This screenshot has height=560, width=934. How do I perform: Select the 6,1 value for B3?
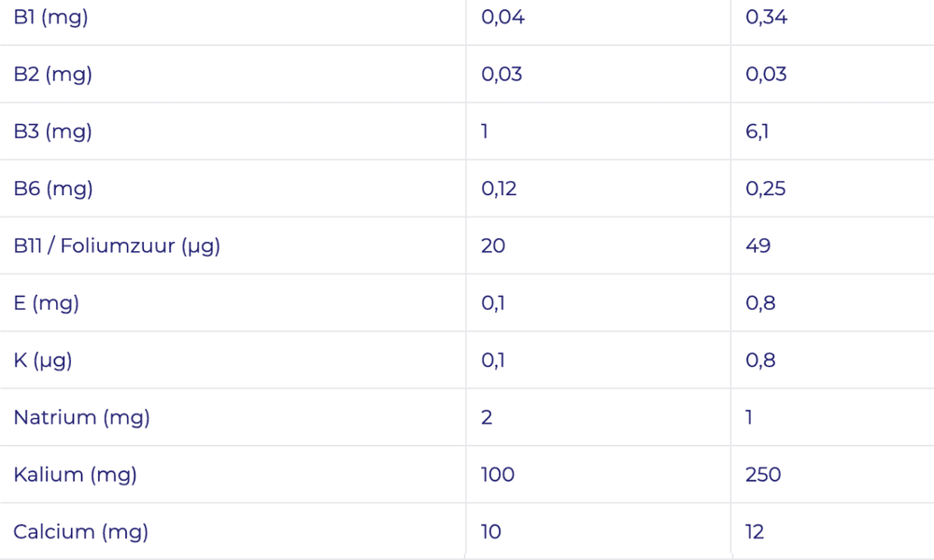(x=757, y=132)
